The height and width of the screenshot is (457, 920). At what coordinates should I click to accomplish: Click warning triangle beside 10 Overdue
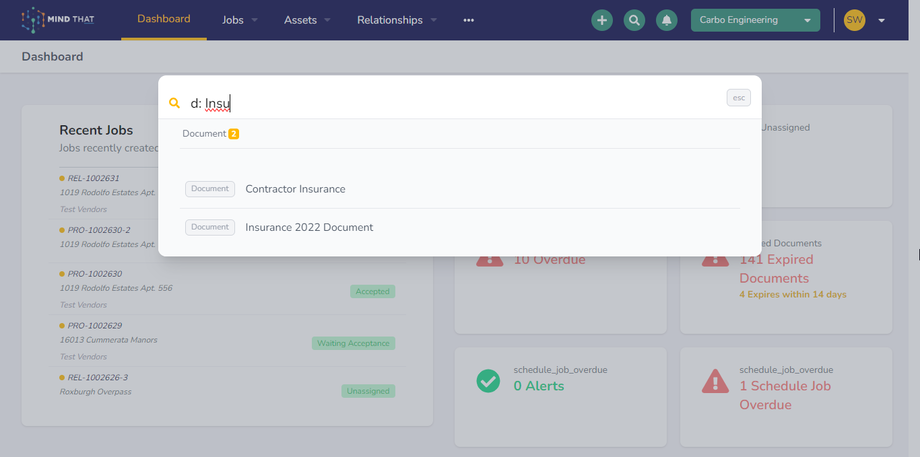(489, 258)
